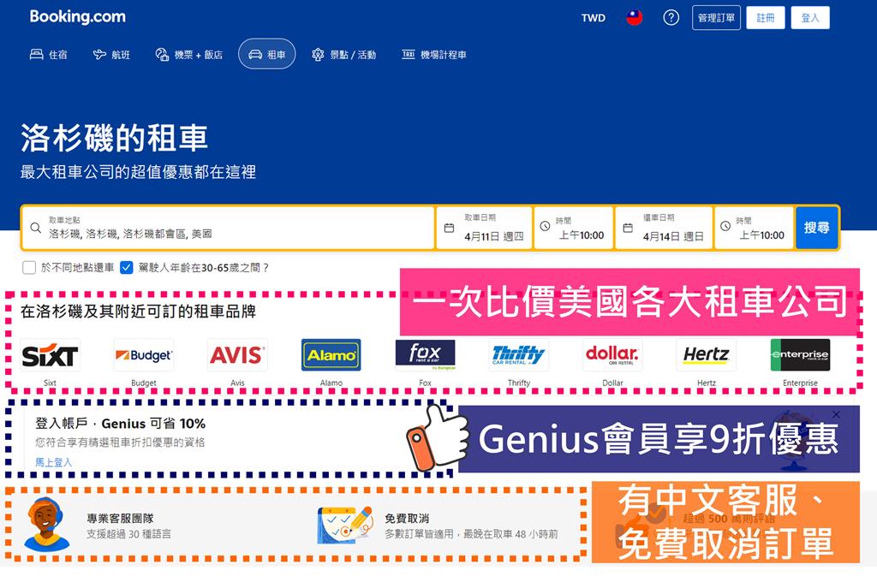Enable 於不同地點還車 checkbox
The height and width of the screenshot is (588, 877).
click(x=29, y=268)
